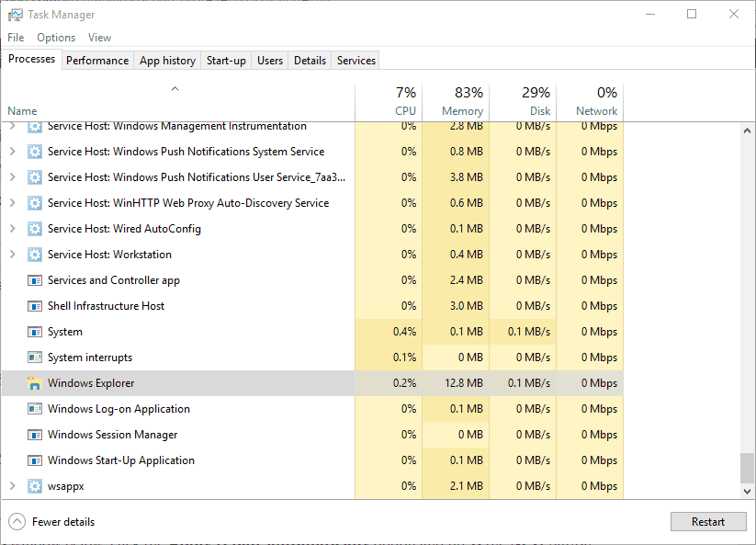756x545 pixels.
Task: Sort by the Disk column header
Action: tap(523, 102)
